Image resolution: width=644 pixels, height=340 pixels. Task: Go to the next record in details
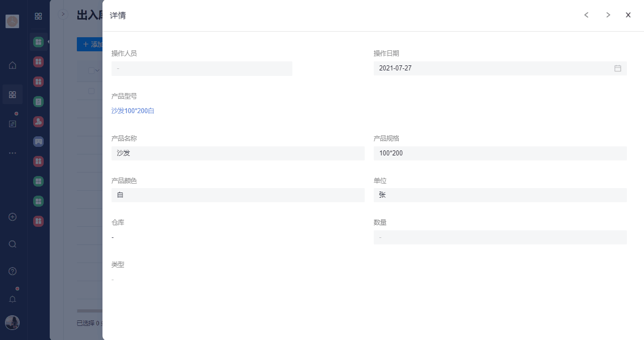(608, 15)
